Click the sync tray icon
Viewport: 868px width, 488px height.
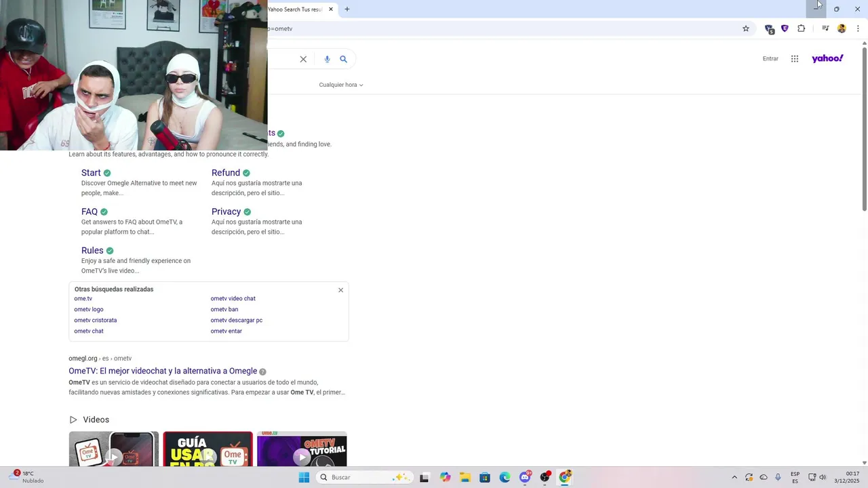[749, 477]
